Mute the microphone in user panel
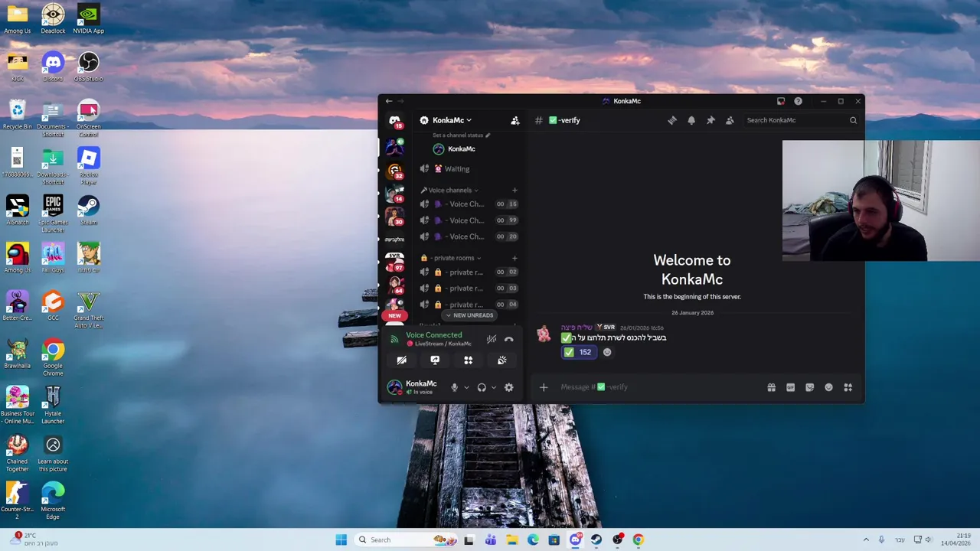Image resolution: width=980 pixels, height=551 pixels. tap(454, 387)
